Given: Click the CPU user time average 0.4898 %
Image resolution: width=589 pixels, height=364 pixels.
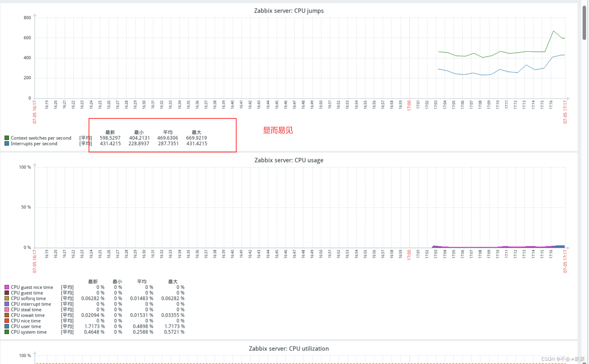Looking at the screenshot, I should (x=143, y=326).
